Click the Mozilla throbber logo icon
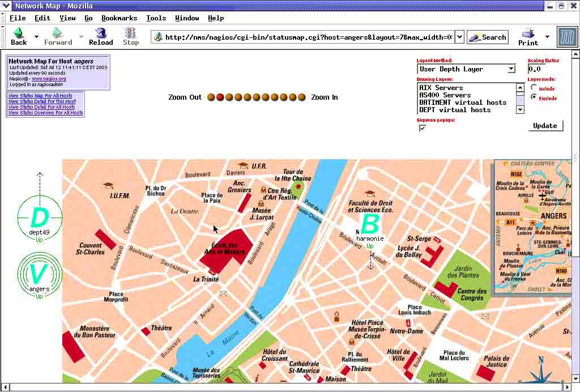 coord(567,37)
